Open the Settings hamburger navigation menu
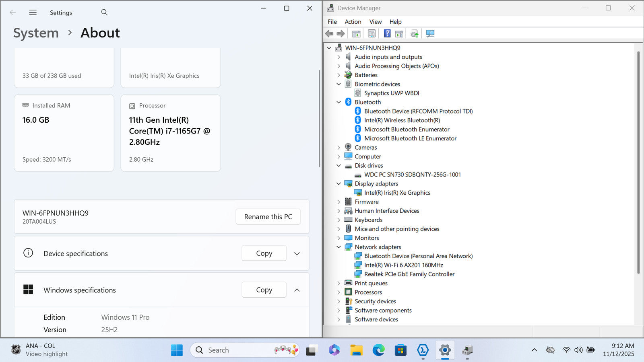Image resolution: width=644 pixels, height=362 pixels. (33, 12)
